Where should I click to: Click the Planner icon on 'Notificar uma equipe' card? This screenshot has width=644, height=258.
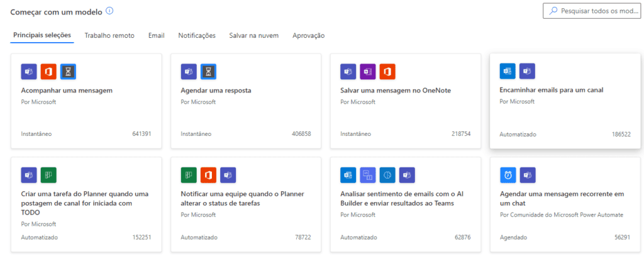pos(189,175)
